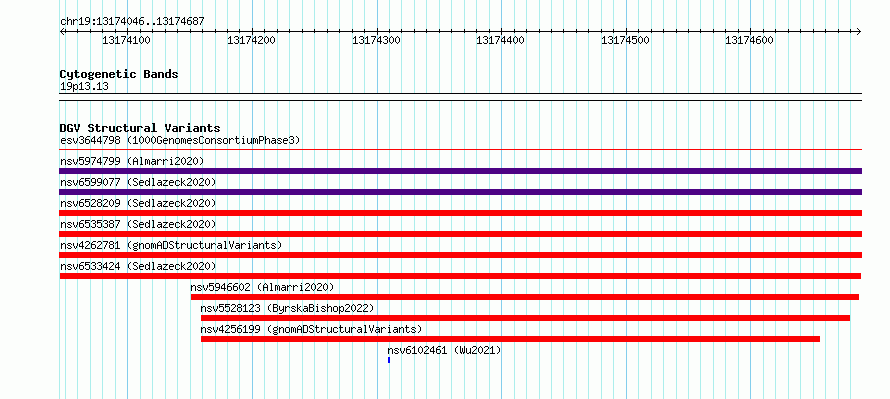Click the red nsv5946602 variant bar
This screenshot has height=399, width=890.
(525, 297)
